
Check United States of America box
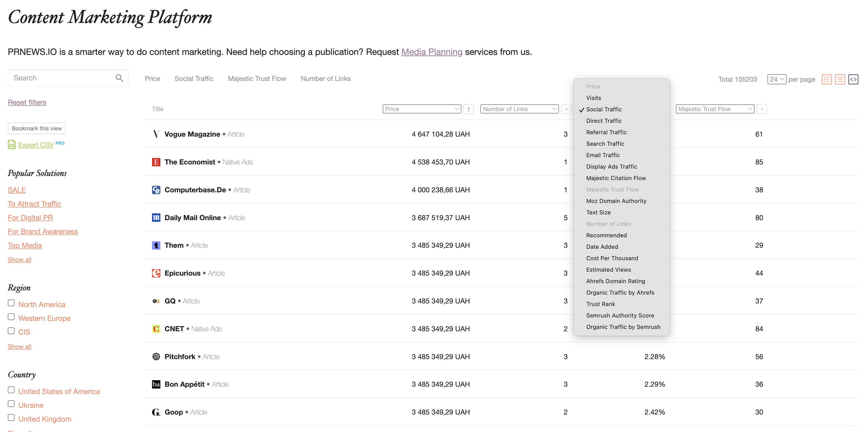point(11,390)
